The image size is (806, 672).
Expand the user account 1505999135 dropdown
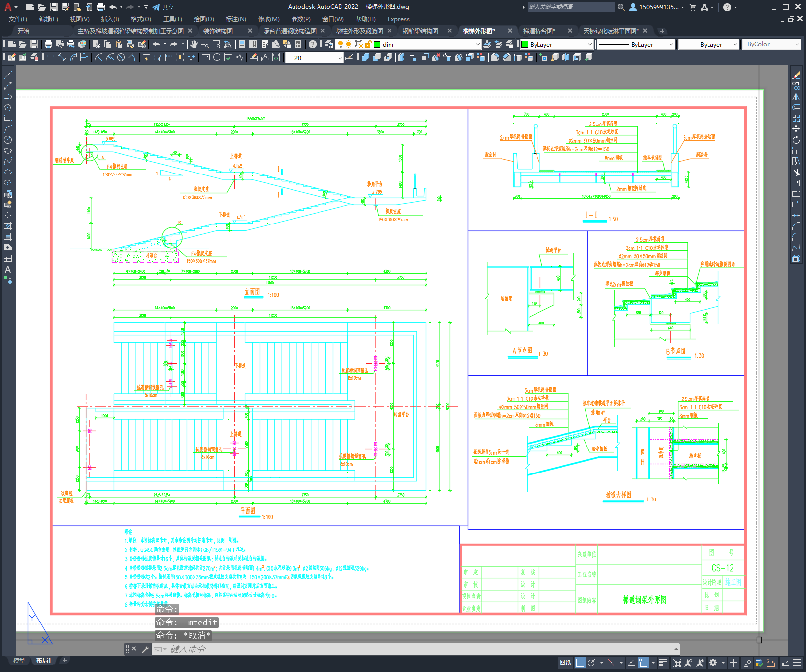(x=683, y=7)
